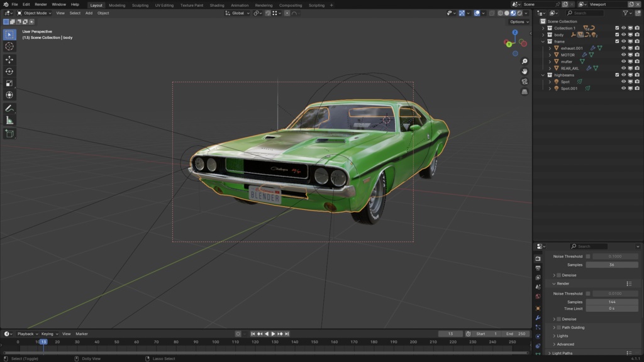Adjust the viewport Samples value 36

pyautogui.click(x=612, y=265)
